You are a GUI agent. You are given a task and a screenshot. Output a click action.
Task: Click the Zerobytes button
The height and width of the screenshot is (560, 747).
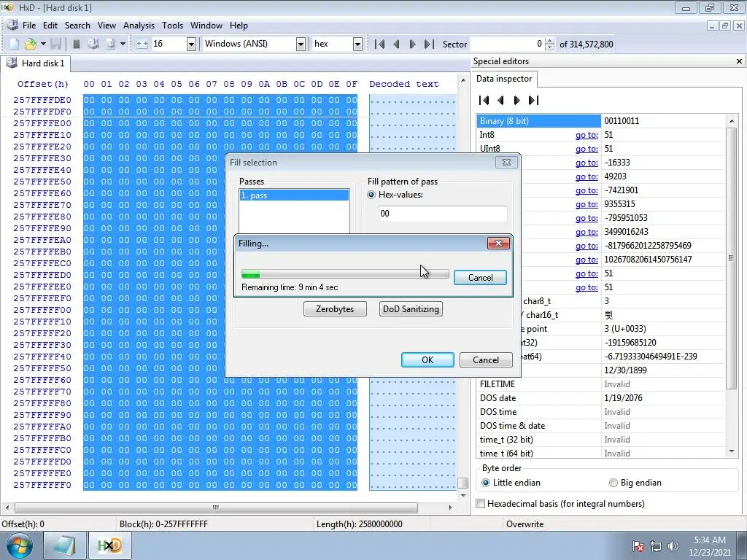pos(335,308)
